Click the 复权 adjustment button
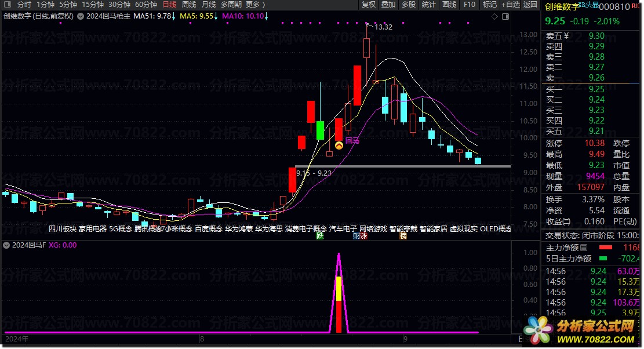The height and width of the screenshot is (349, 644). (369, 5)
